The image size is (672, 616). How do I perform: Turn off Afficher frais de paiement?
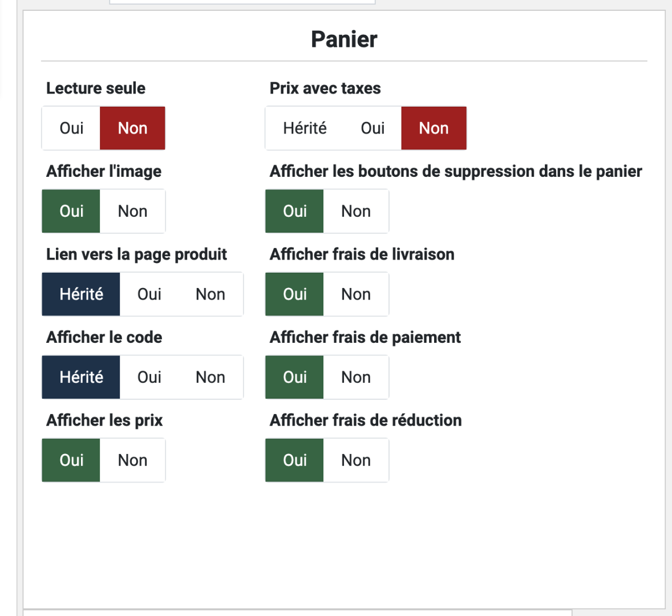pyautogui.click(x=356, y=378)
